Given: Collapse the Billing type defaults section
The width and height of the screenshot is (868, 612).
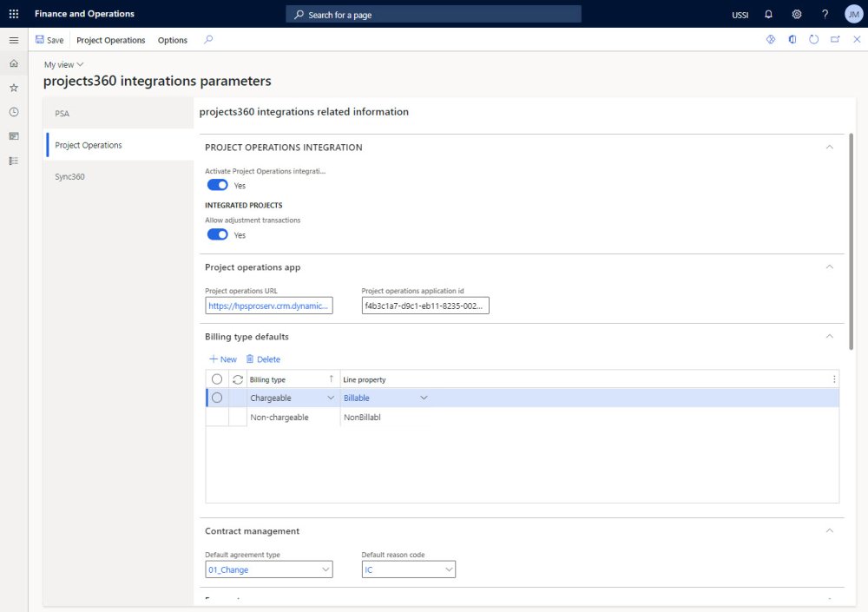Looking at the screenshot, I should 829,337.
